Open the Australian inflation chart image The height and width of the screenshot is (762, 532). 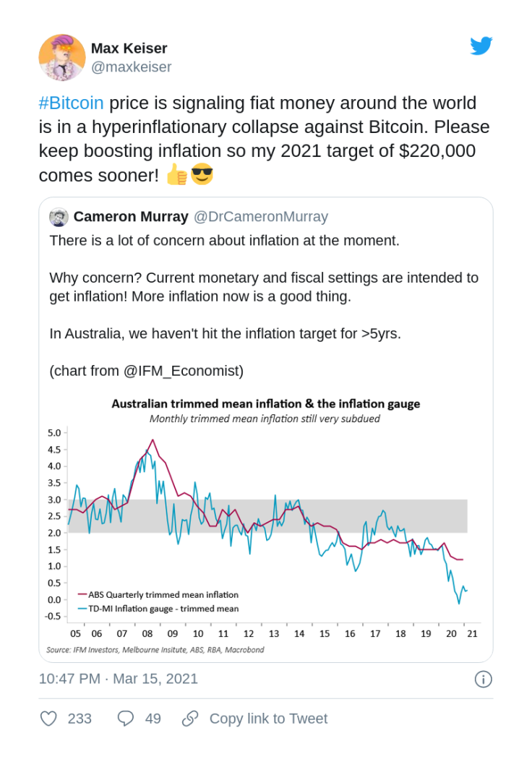click(265, 526)
